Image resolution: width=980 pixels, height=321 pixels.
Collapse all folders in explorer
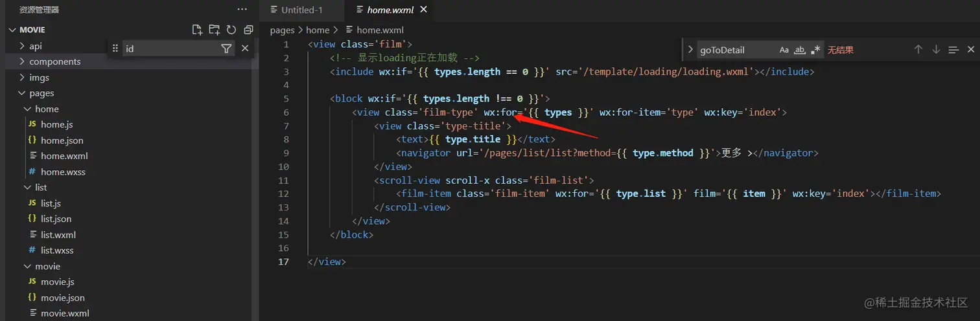coord(248,30)
